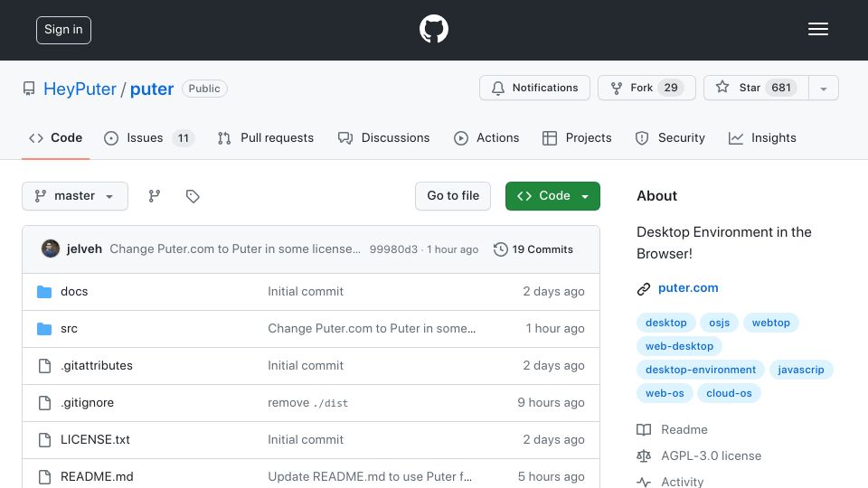Screen dimensions: 868x488
Task: Open the Actions tab
Action: tap(486, 137)
